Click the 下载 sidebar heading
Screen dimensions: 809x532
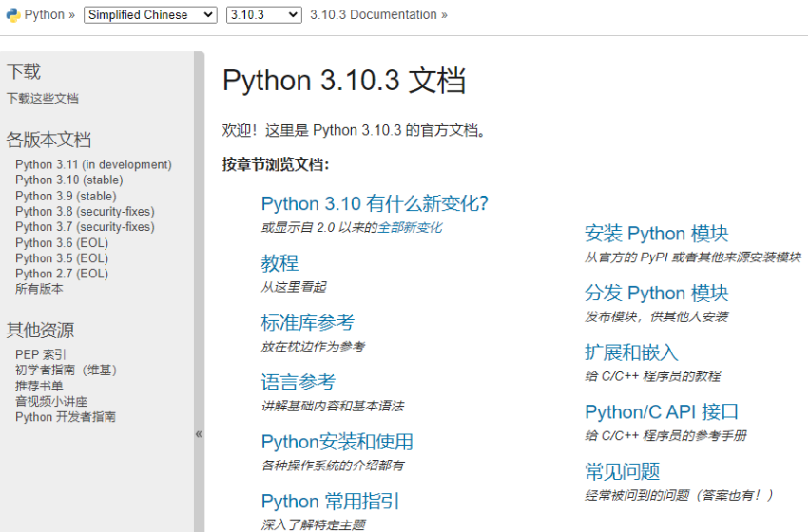tap(23, 71)
